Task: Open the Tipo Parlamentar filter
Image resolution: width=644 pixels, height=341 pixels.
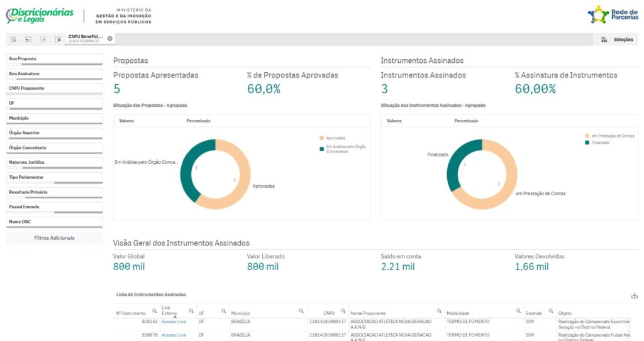Action: click(x=54, y=177)
